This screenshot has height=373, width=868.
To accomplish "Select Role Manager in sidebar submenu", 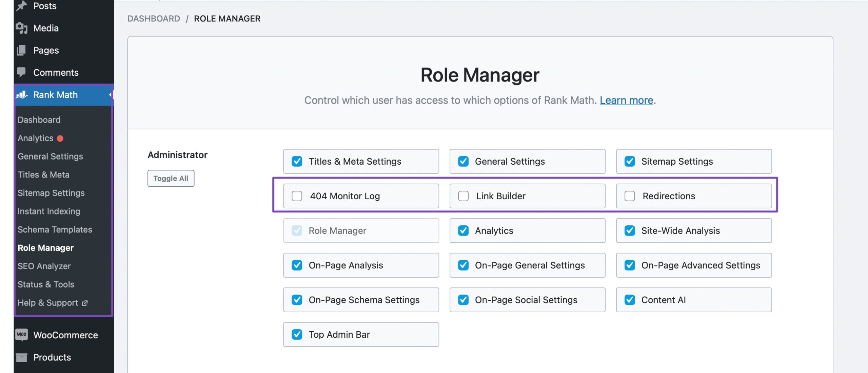I will click(46, 248).
